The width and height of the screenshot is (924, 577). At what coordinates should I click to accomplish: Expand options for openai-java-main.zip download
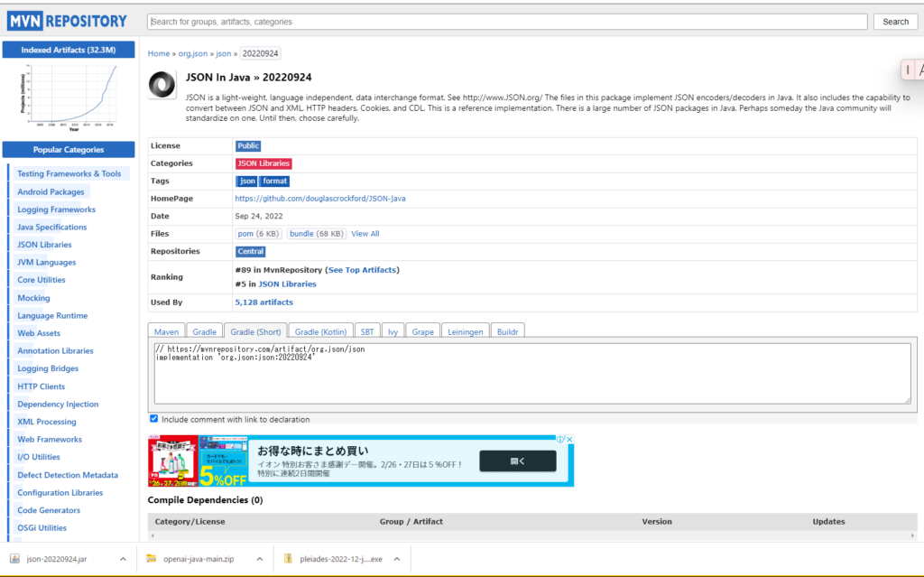[x=260, y=559]
